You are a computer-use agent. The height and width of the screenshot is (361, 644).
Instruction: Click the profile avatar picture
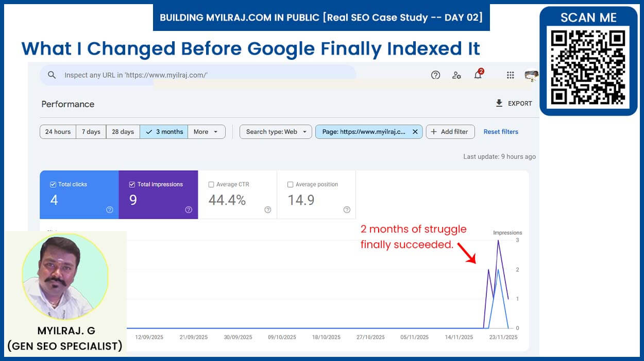(x=531, y=75)
